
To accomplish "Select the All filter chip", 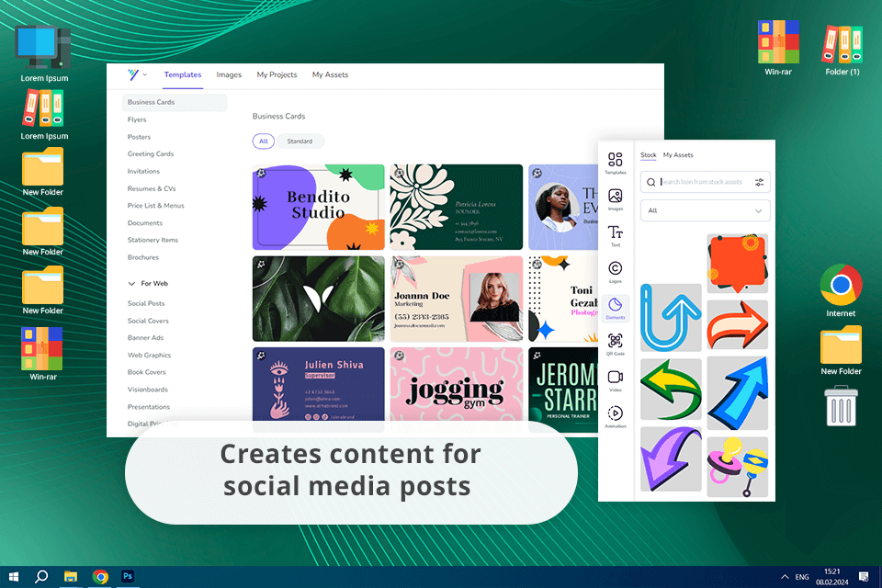I will pos(264,141).
